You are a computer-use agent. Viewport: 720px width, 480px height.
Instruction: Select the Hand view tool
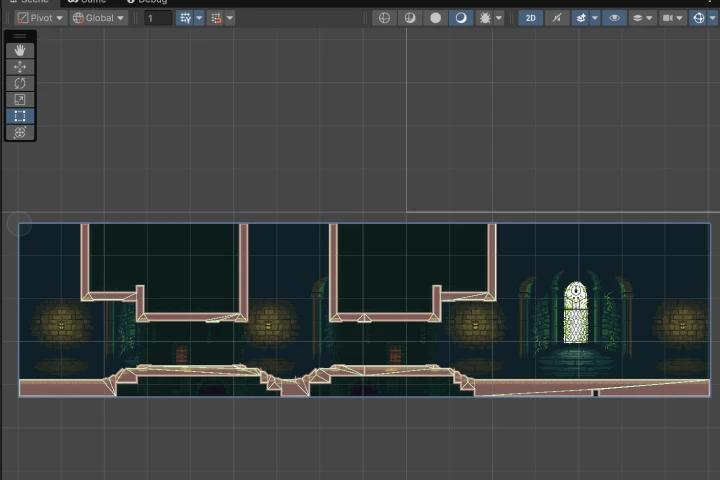20,50
